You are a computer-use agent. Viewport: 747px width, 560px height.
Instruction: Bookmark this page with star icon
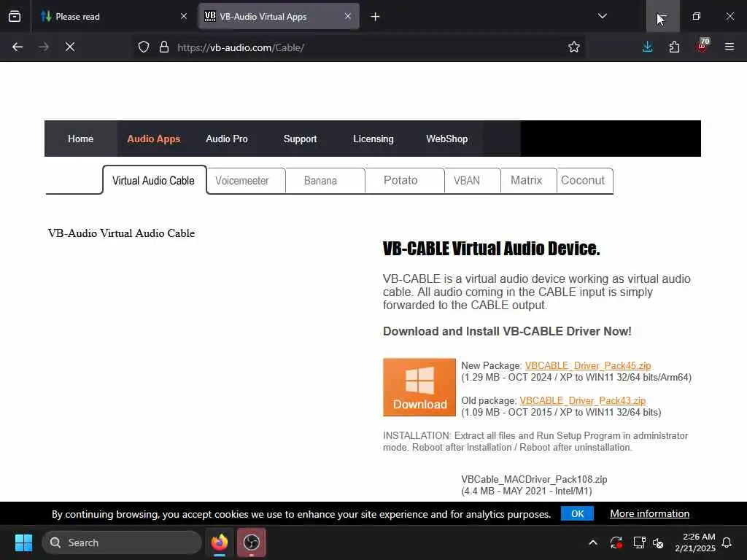574,47
